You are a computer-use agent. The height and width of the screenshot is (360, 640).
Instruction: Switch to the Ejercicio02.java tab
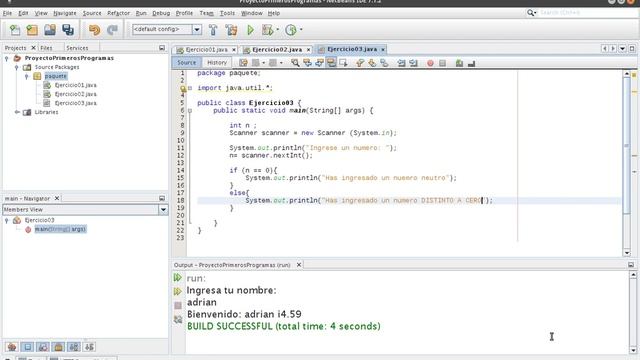click(x=277, y=49)
